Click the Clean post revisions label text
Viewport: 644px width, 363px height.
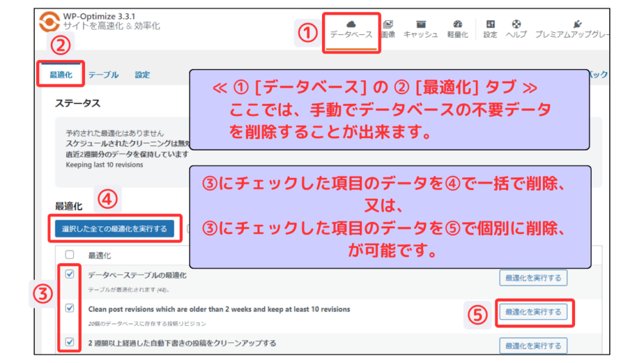[220, 309]
